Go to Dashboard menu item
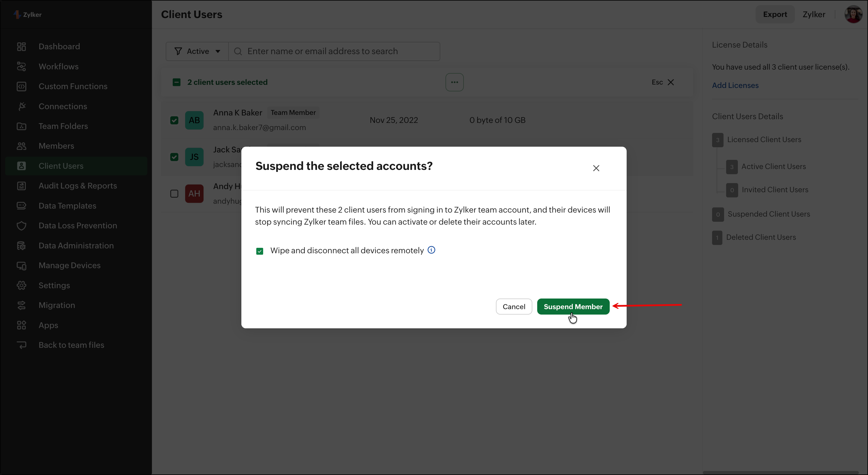Viewport: 868px width, 475px height. click(x=59, y=46)
